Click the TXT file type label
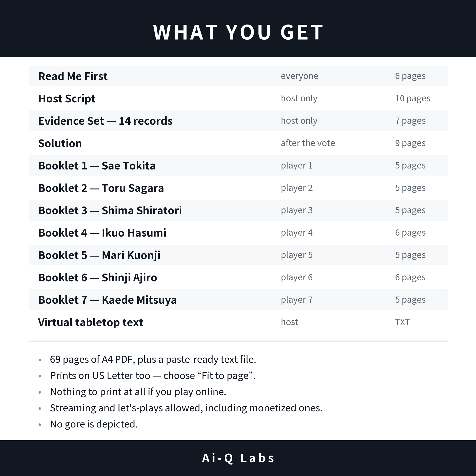This screenshot has height=476, width=476. coord(402,322)
